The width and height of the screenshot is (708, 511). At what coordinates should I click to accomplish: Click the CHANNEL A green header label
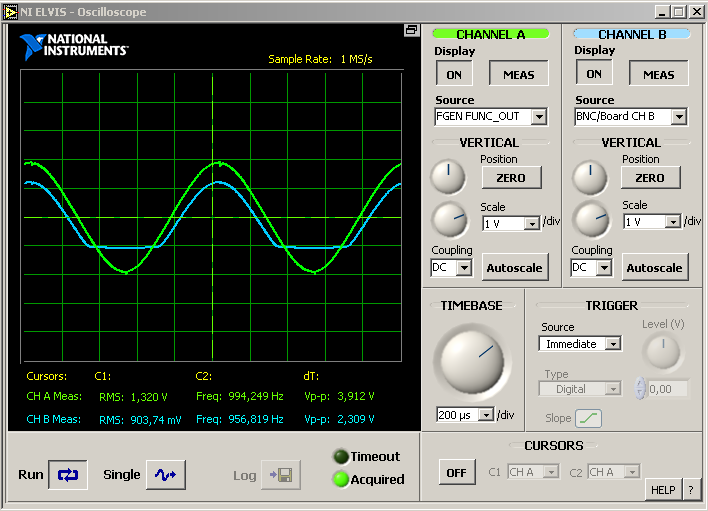click(491, 34)
